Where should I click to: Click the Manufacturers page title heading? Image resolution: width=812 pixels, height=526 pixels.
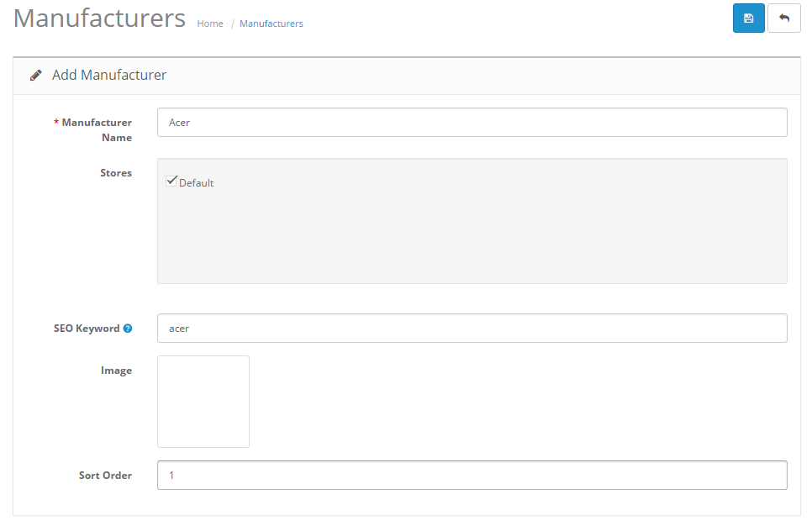coord(99,18)
